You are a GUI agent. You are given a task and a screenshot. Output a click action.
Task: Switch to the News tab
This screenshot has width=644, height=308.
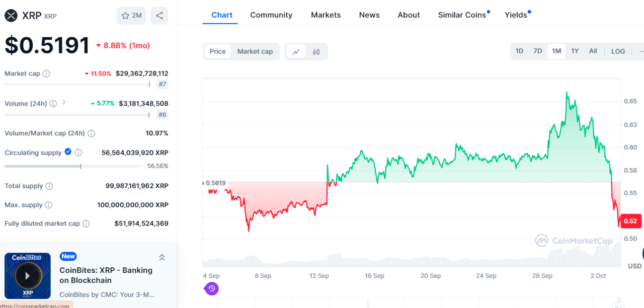tap(369, 15)
